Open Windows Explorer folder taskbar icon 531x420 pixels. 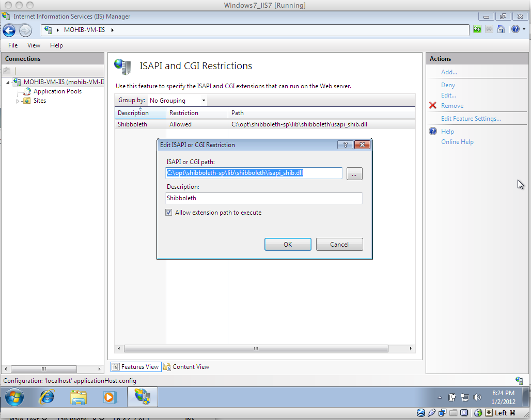79,397
